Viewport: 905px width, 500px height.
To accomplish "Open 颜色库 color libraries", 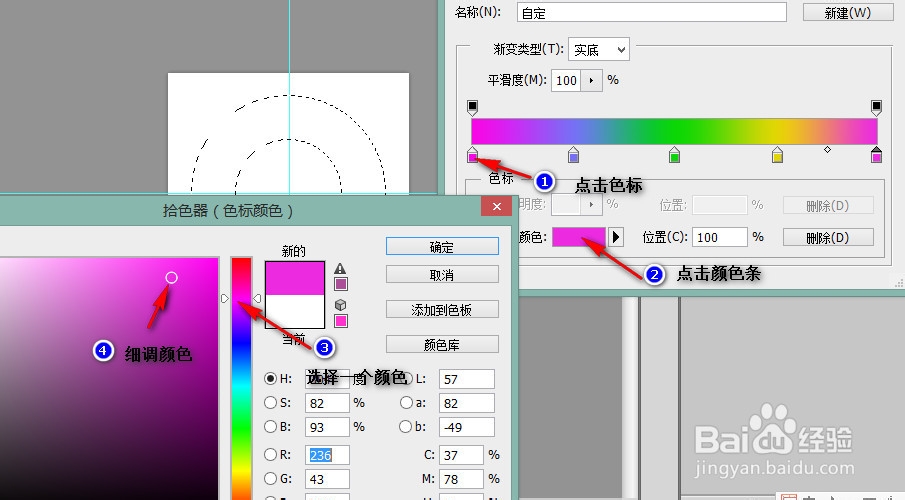I will click(442, 345).
